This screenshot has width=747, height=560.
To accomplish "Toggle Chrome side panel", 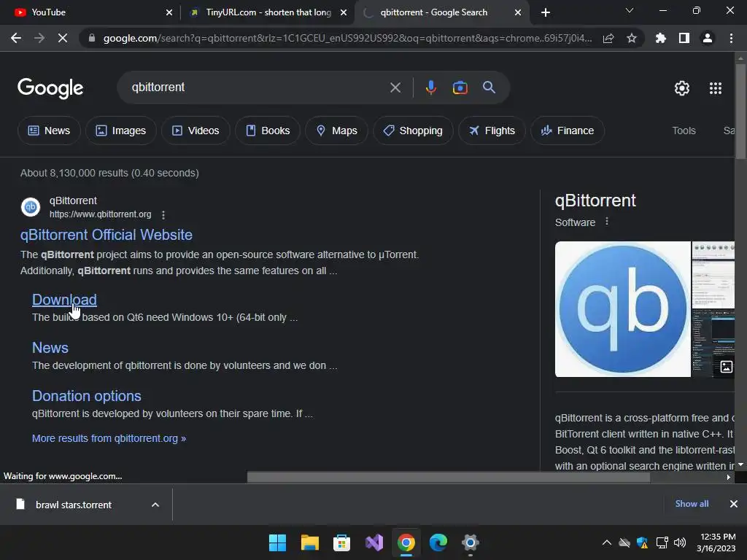I will (x=684, y=38).
